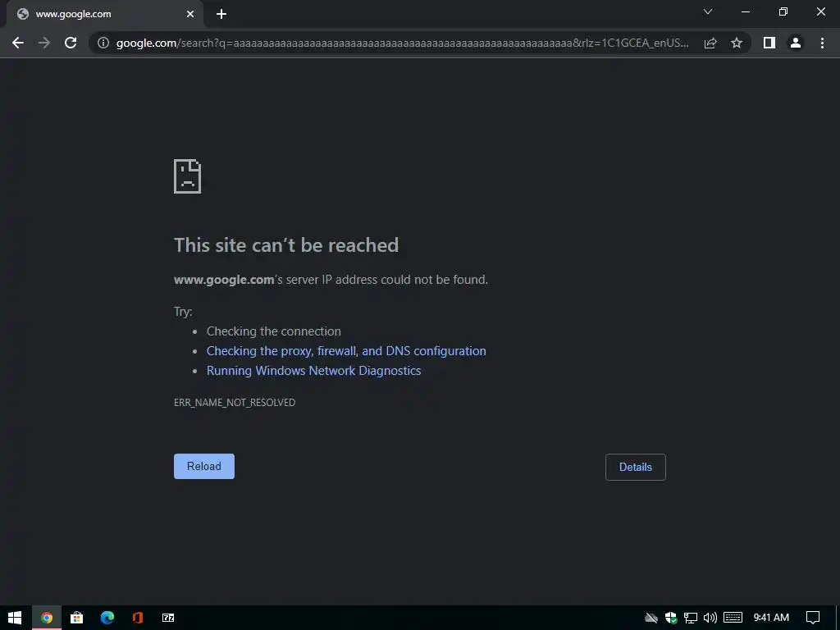The height and width of the screenshot is (630, 840).
Task: Run Windows Network Diagnostics link
Action: point(313,371)
